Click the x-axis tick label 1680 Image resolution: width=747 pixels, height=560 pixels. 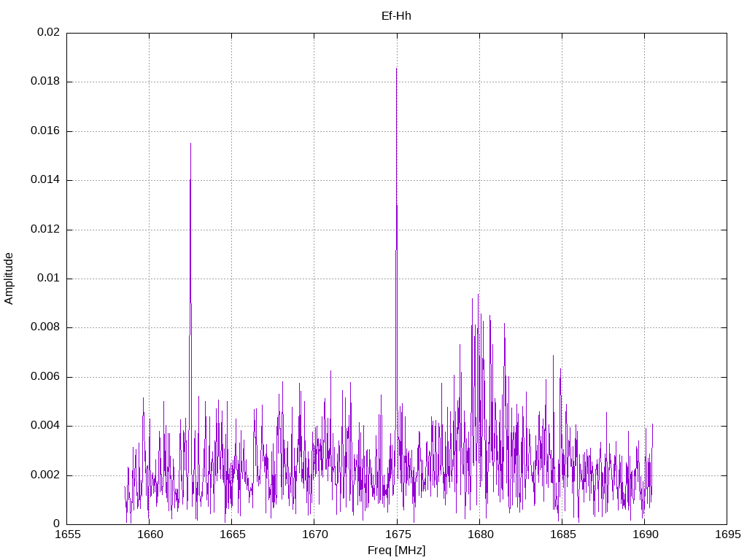(480, 534)
